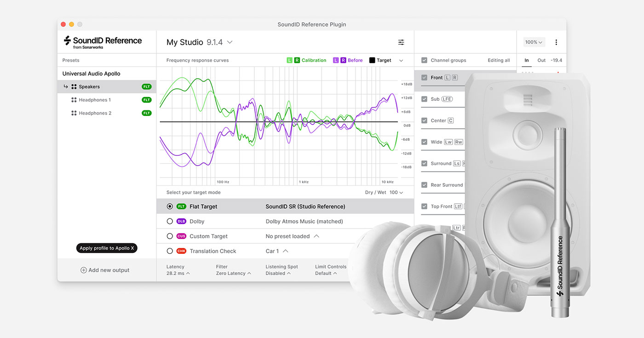This screenshot has width=644, height=338.
Task: Disable the Sub LFE channel checkbox
Action: tap(424, 99)
